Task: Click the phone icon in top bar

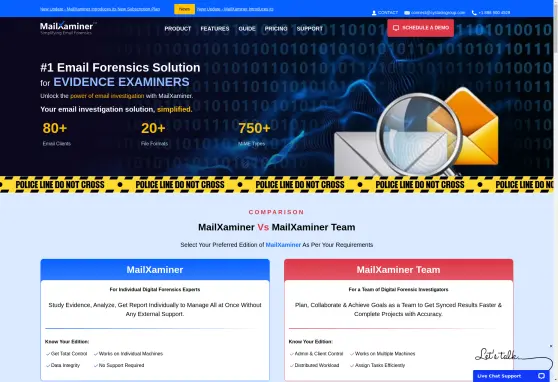Action: (474, 13)
